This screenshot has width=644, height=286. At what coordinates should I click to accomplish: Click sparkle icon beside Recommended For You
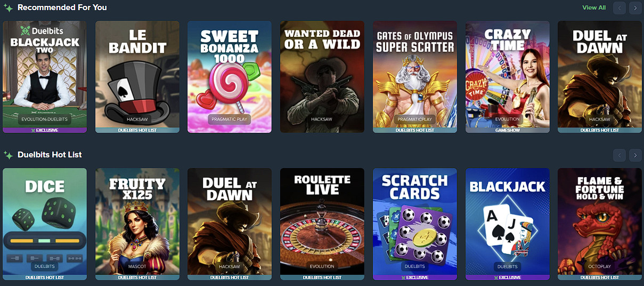9,7
